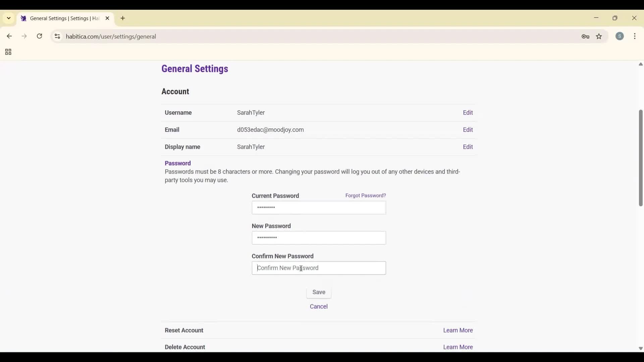
Task: Switch to the General Settings tab
Action: [60, 18]
